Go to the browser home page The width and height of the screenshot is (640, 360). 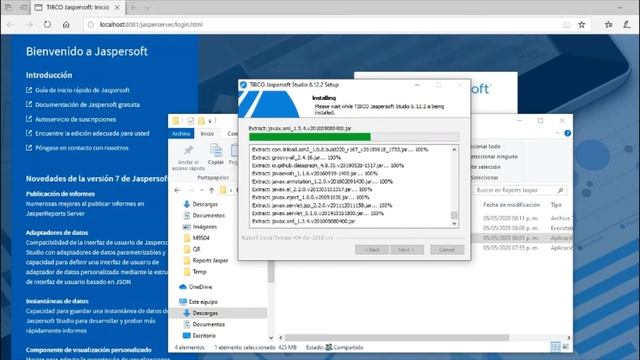pos(66,24)
